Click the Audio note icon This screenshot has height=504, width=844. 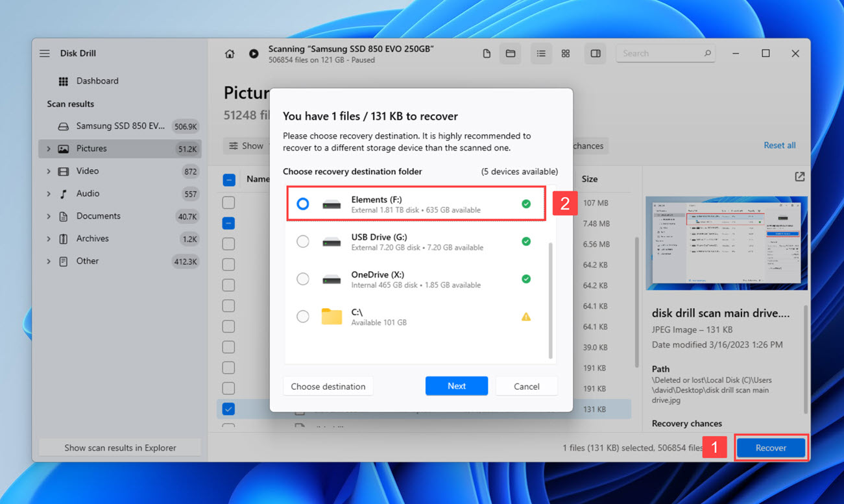click(x=63, y=193)
